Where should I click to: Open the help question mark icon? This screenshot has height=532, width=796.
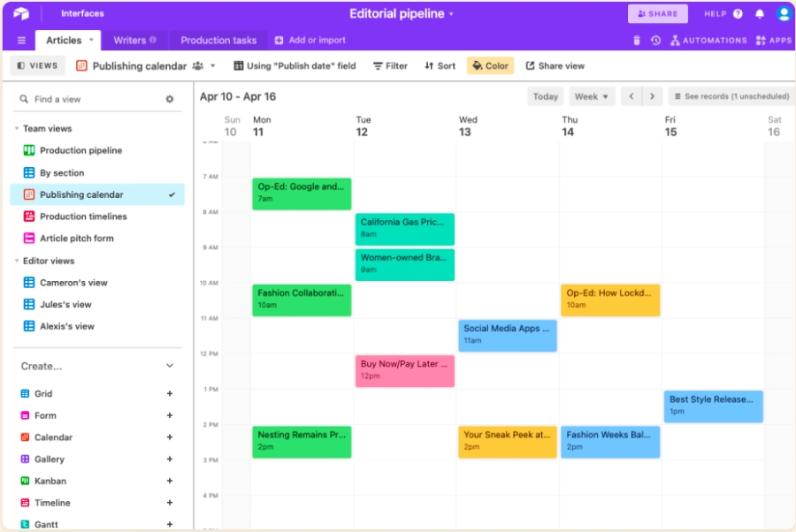[x=738, y=14]
